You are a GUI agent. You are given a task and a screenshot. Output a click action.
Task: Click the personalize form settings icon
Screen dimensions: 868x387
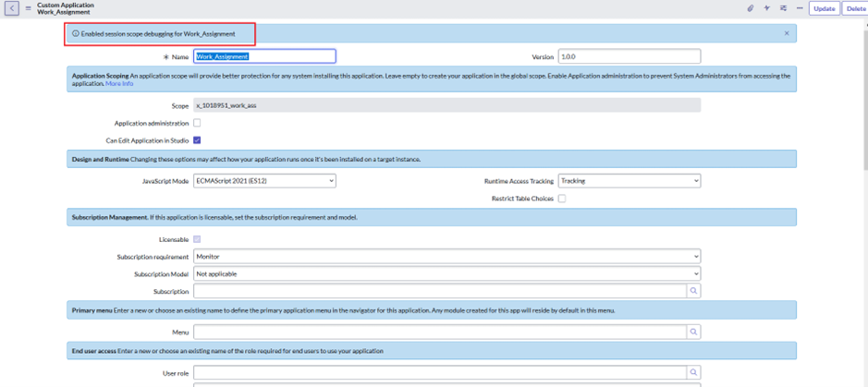click(783, 8)
